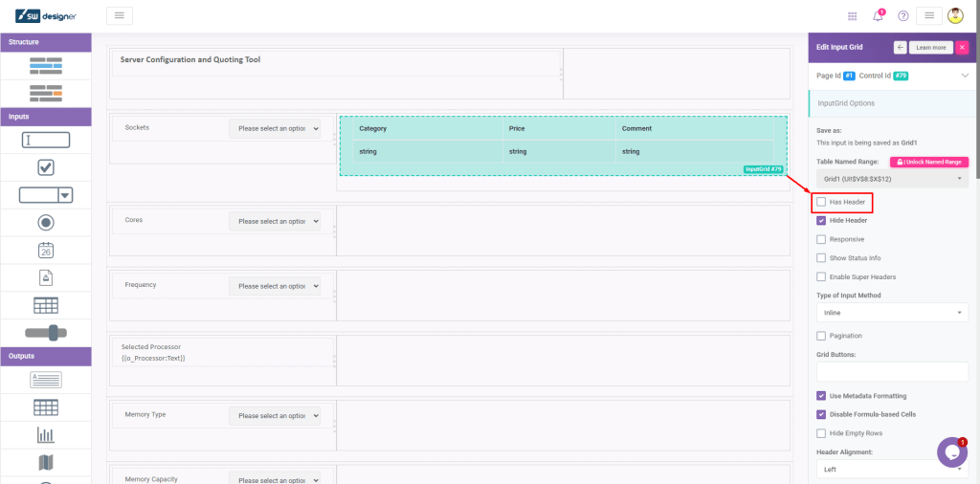
Task: Enable the Pagination checkbox
Action: click(821, 336)
